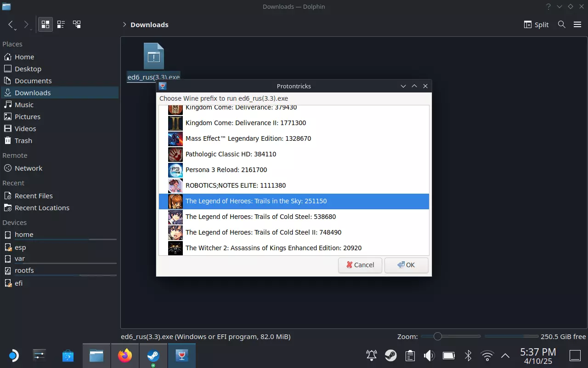
Task: Select ROBOTICS;NOTES ELITE prefix
Action: click(x=294, y=185)
